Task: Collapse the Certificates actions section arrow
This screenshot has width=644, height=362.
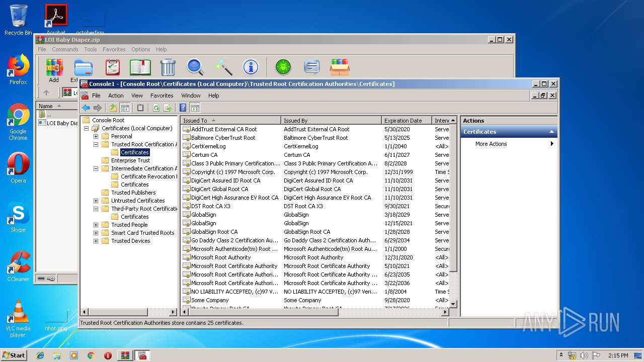Action: pyautogui.click(x=551, y=132)
